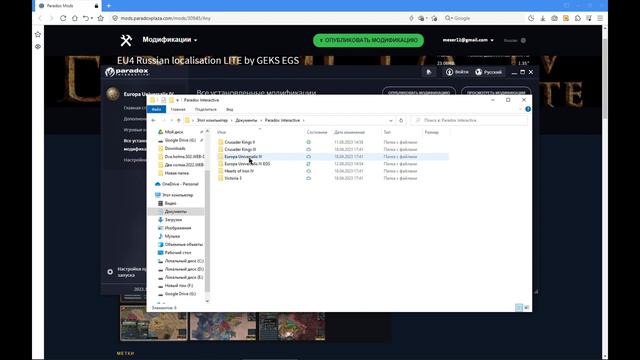Viewport: 640px width, 360px height.
Task: Open the Victoria 3 folder
Action: [x=233, y=178]
